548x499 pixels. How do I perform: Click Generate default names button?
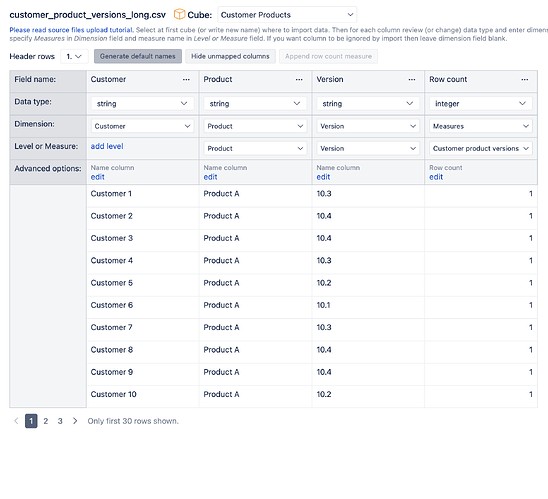pyautogui.click(x=138, y=56)
